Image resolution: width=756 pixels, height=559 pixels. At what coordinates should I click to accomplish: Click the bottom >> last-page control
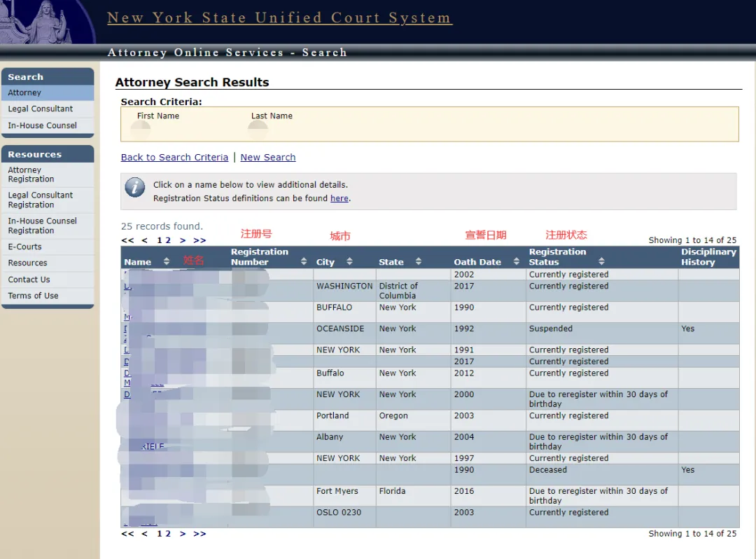199,534
